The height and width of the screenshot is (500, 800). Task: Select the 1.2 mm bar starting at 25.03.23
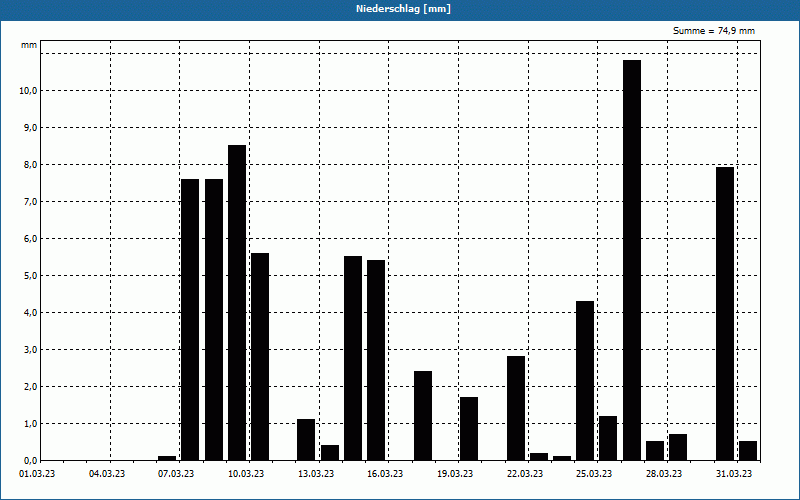[608, 438]
